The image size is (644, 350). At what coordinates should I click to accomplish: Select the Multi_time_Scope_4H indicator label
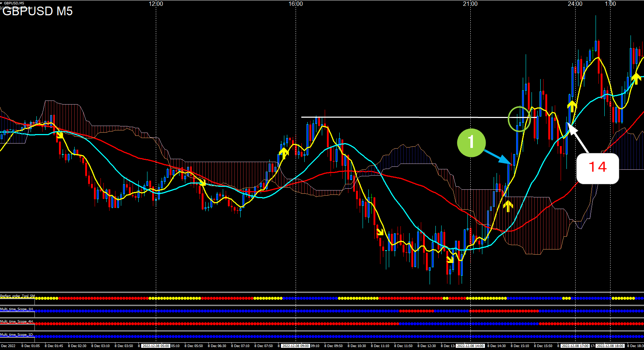coord(16,322)
